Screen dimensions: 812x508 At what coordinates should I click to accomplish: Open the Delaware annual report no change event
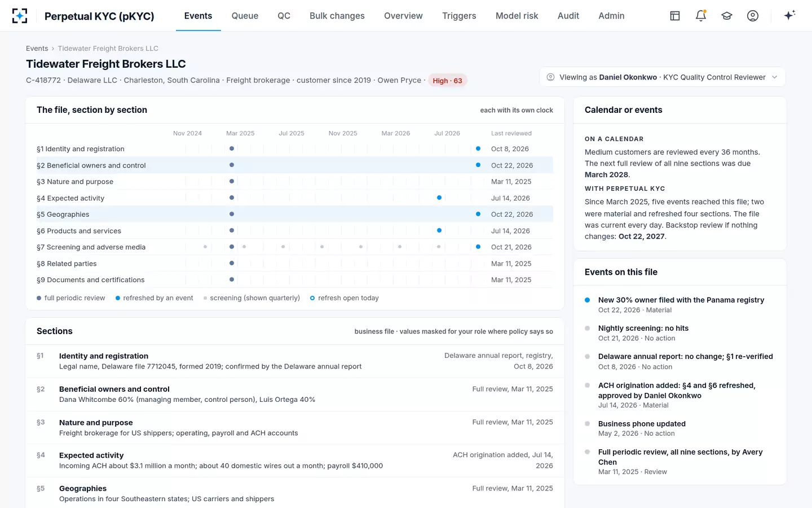[680, 361]
